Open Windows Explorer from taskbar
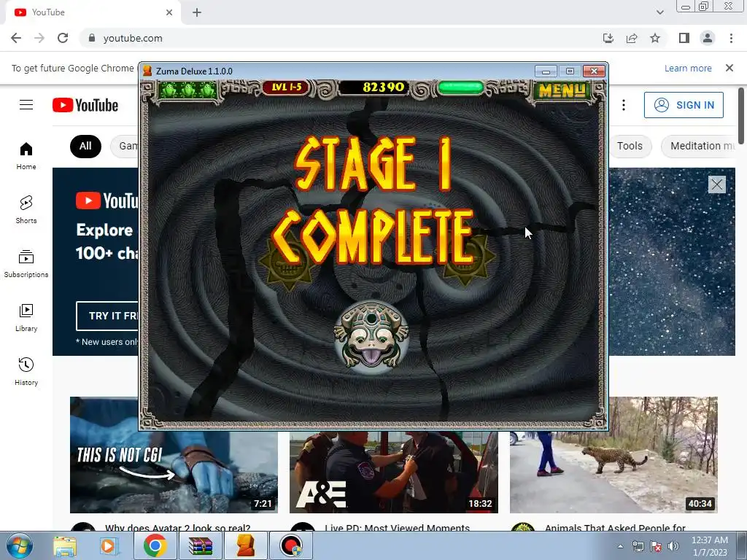This screenshot has width=747, height=560. (x=65, y=546)
